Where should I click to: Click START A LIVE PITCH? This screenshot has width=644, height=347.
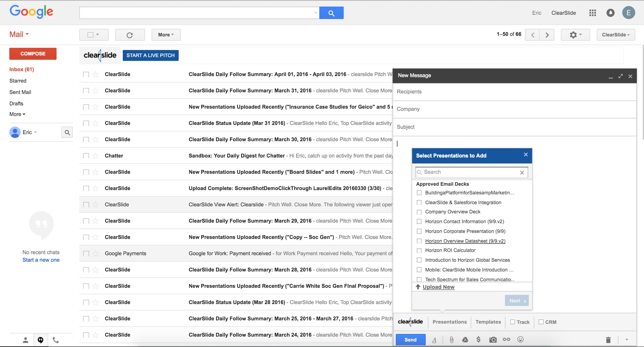(151, 56)
